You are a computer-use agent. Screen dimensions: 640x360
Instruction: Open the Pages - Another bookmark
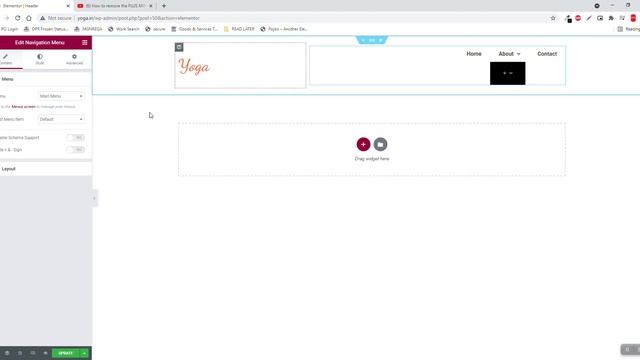click(x=284, y=29)
